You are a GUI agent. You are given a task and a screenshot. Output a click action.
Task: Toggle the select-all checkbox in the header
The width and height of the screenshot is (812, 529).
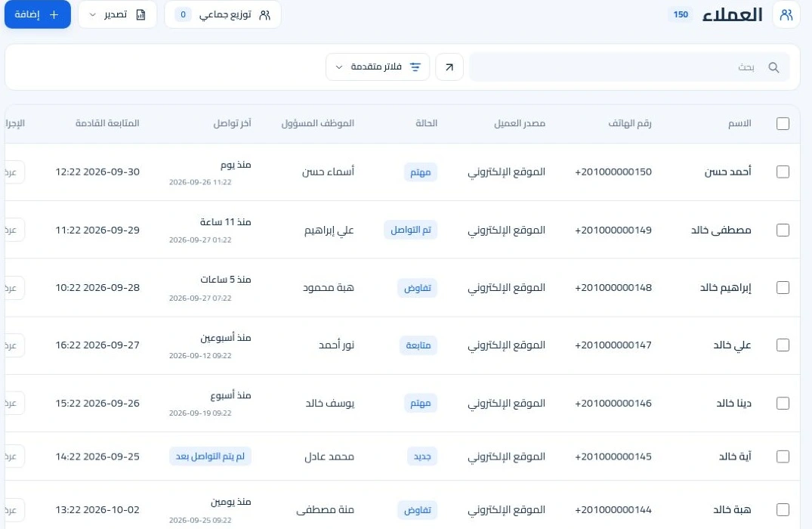coord(783,123)
